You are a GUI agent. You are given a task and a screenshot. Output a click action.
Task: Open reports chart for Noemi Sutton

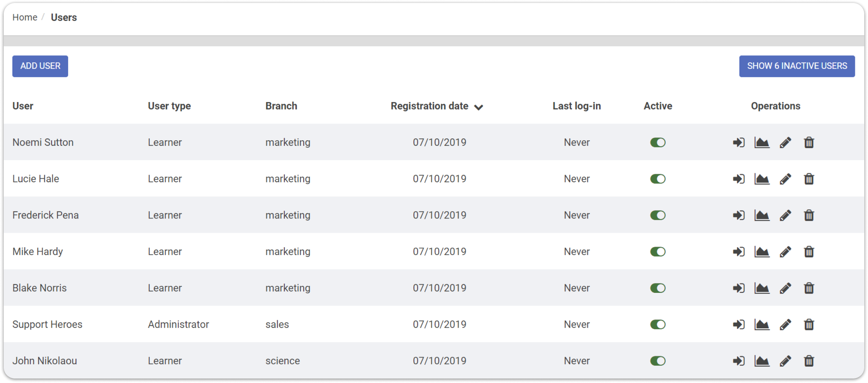tap(762, 143)
